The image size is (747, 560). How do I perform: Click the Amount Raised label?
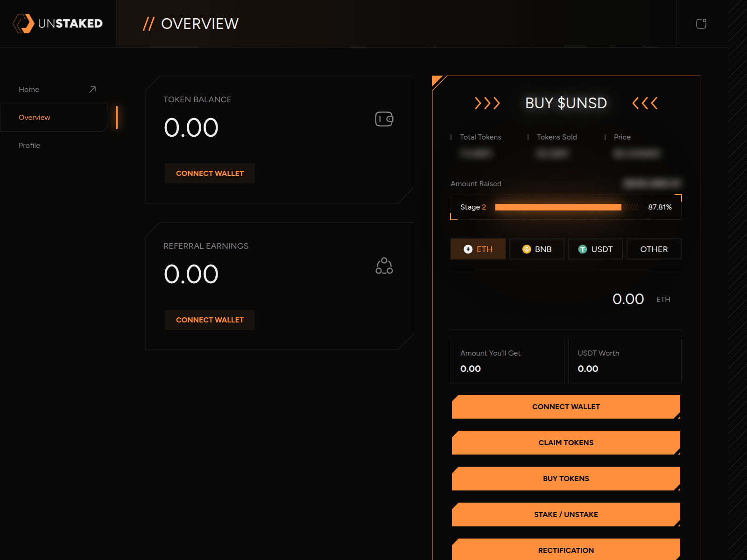click(x=476, y=184)
